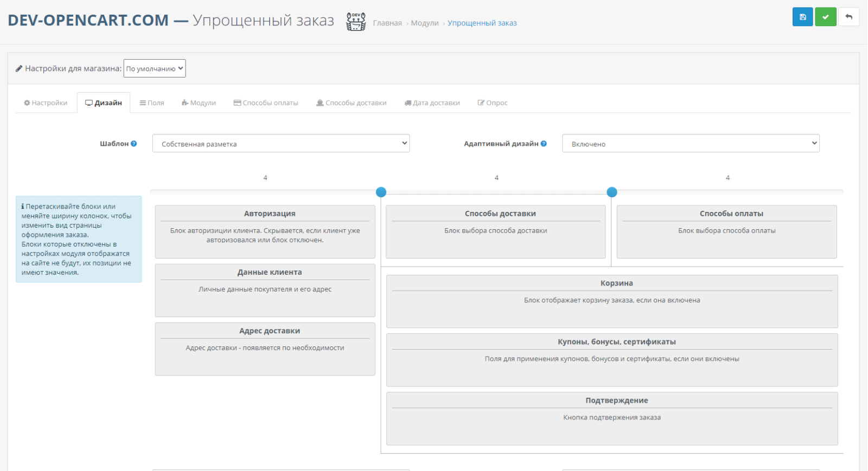The height and width of the screenshot is (471, 868).
Task: Click the Способы доставки layout block
Action: pos(496,231)
